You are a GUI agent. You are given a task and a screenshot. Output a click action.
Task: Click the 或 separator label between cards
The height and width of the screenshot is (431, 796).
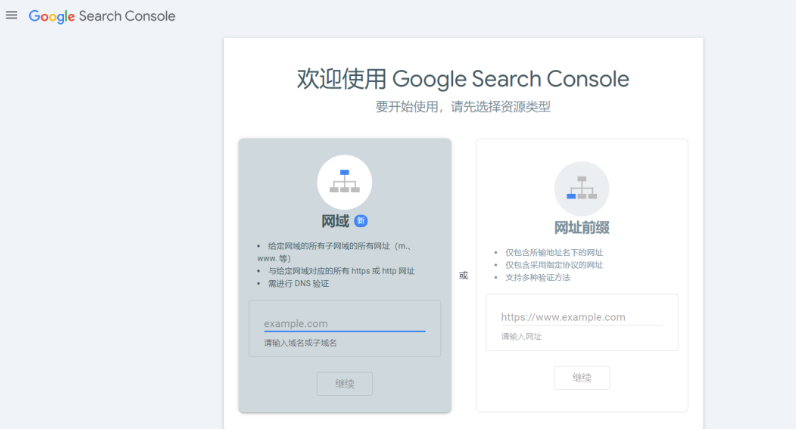click(x=463, y=276)
